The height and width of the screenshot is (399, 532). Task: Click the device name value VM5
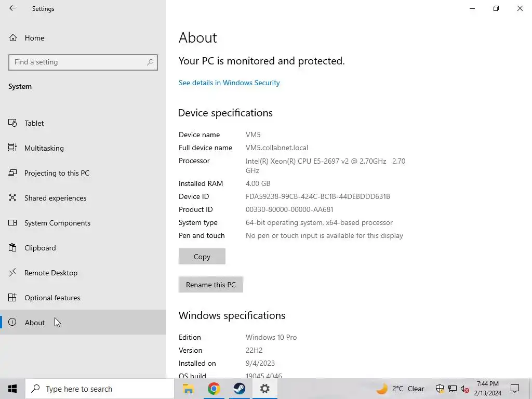(253, 135)
